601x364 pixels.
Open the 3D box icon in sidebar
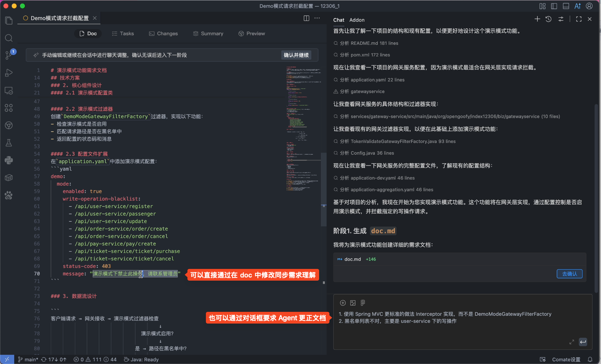pyautogui.click(x=9, y=178)
